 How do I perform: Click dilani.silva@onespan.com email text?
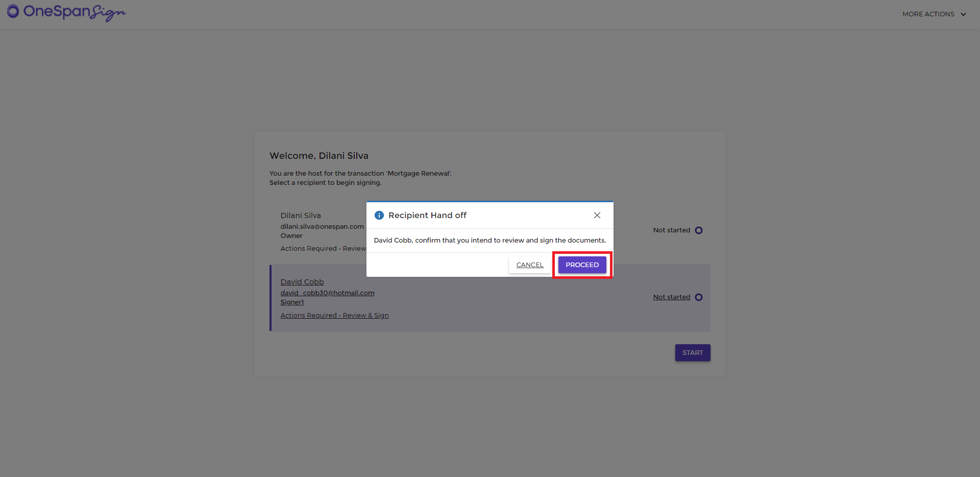(x=322, y=227)
